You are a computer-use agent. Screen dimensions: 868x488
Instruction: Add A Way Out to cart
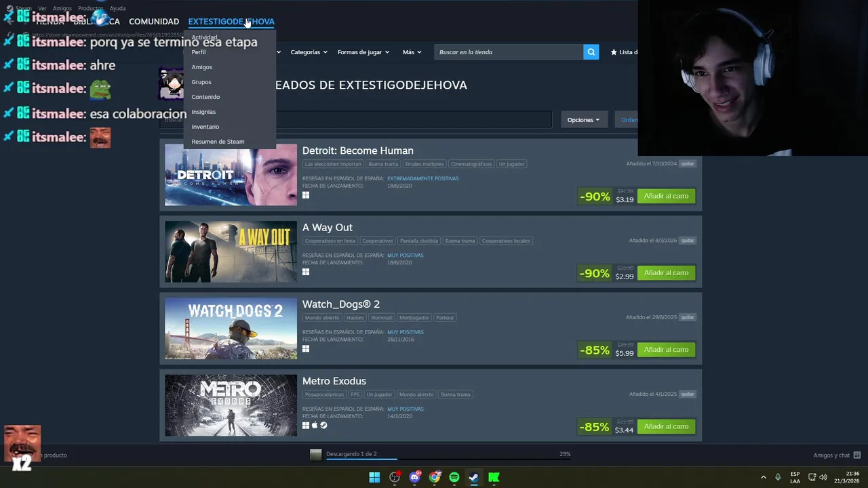(x=666, y=272)
